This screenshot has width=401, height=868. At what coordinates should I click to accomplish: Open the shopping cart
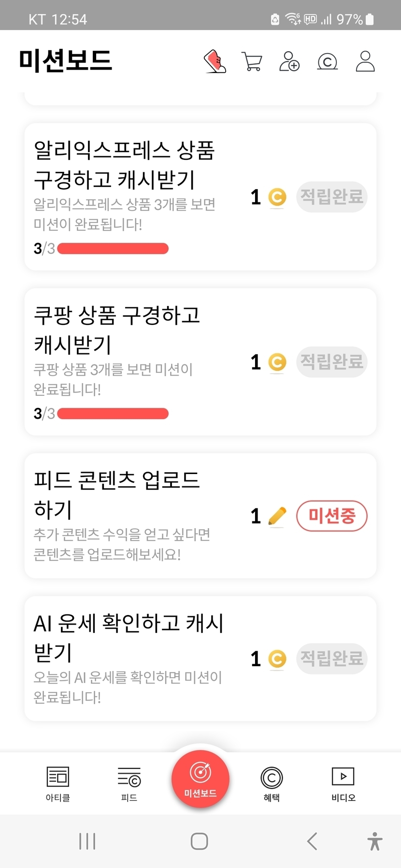[252, 62]
